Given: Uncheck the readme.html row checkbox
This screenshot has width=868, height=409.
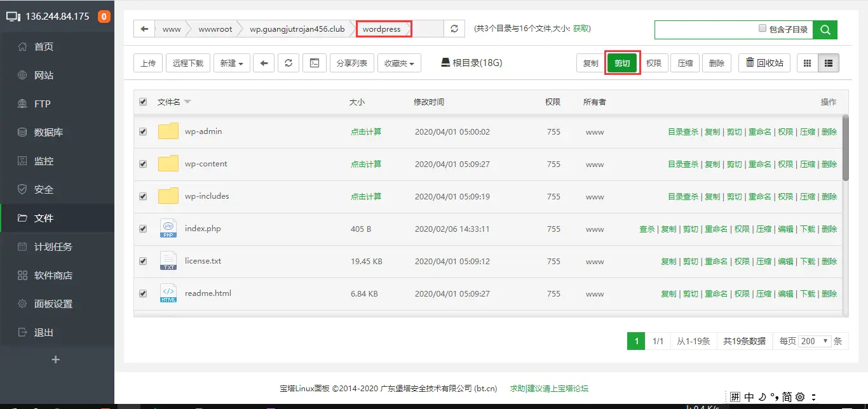Looking at the screenshot, I should [143, 293].
